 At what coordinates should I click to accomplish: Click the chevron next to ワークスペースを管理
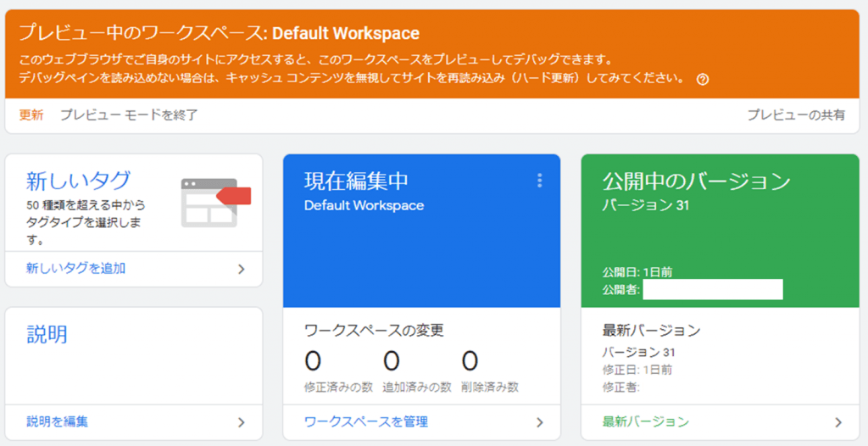point(540,421)
